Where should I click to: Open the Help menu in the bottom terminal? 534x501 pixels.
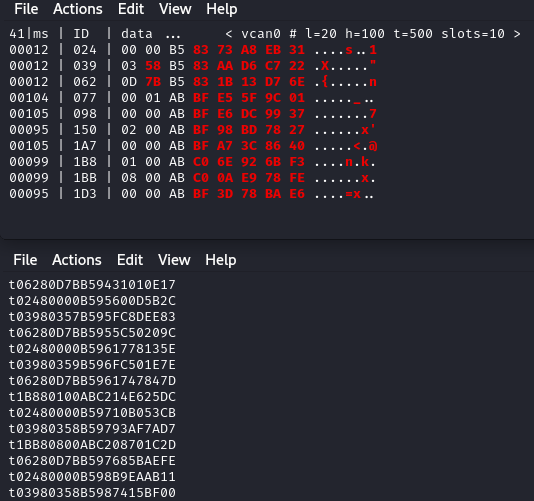[221, 260]
